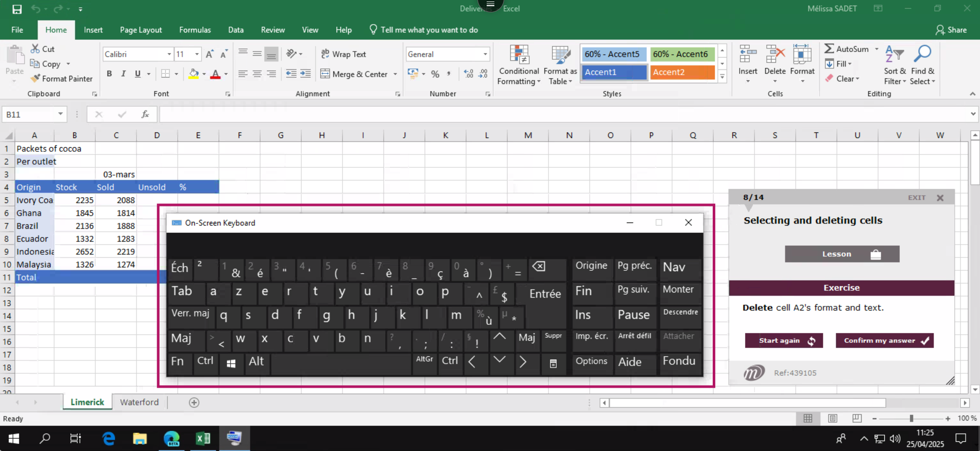Image resolution: width=980 pixels, height=451 pixels.
Task: Toggle Italic formatting
Action: click(123, 74)
